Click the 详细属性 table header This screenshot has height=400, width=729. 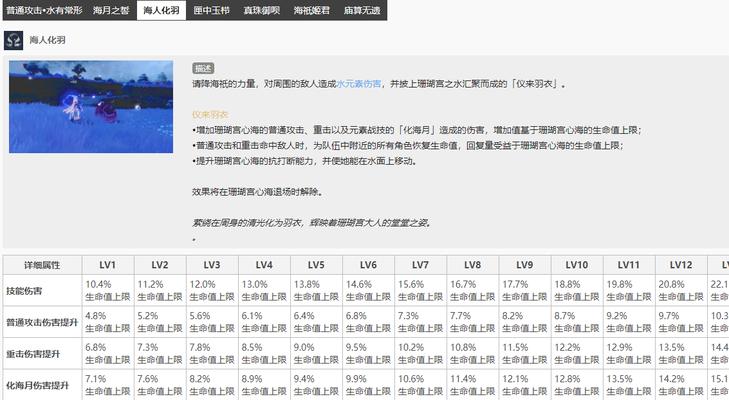(42, 265)
